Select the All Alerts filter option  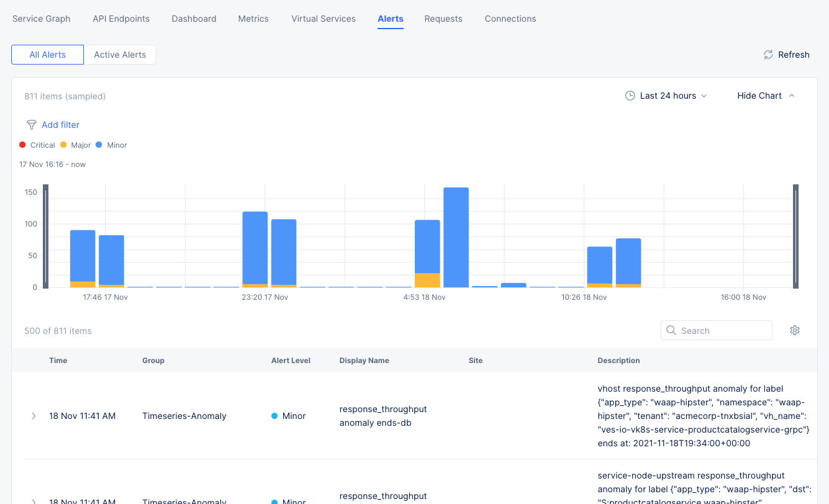click(47, 55)
